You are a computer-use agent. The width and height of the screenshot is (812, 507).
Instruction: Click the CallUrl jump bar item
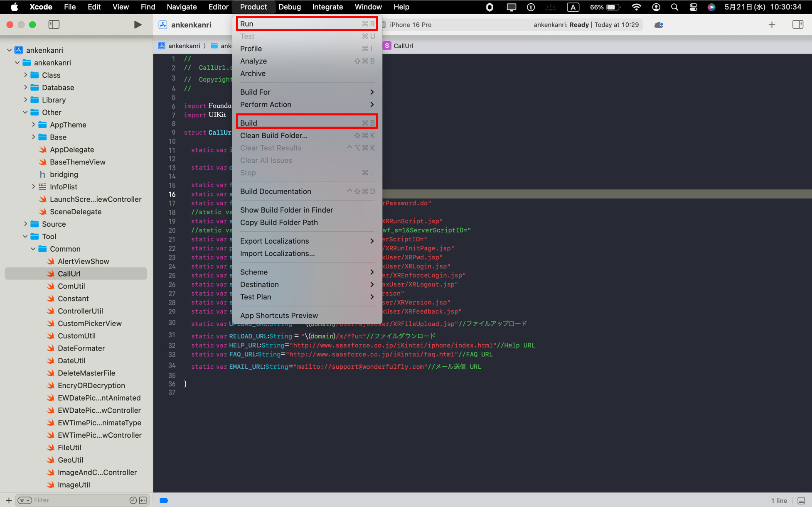398,46
